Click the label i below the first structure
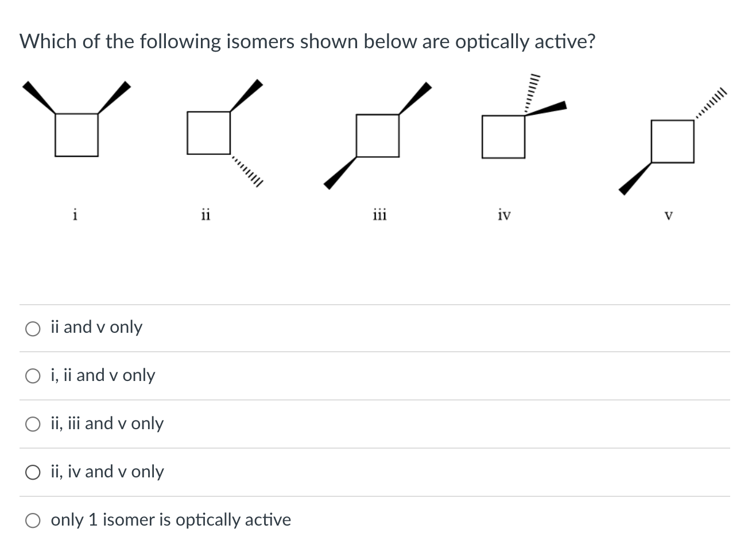752x560 pixels. (75, 215)
